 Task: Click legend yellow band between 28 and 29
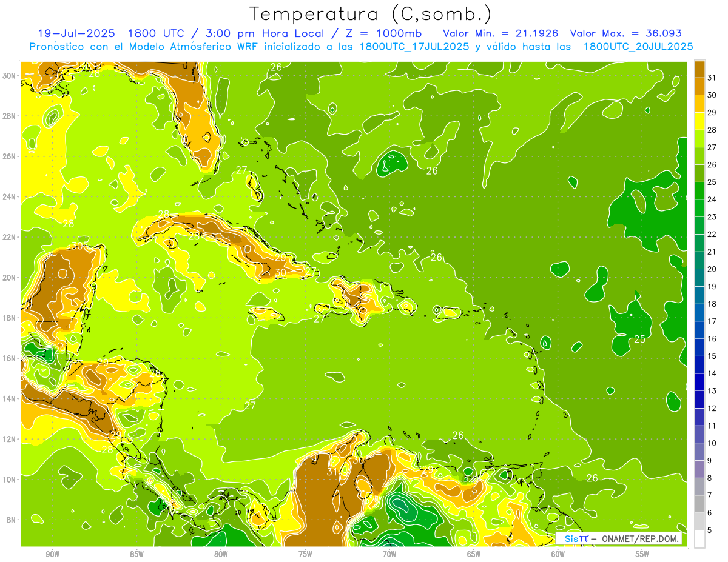(x=699, y=121)
